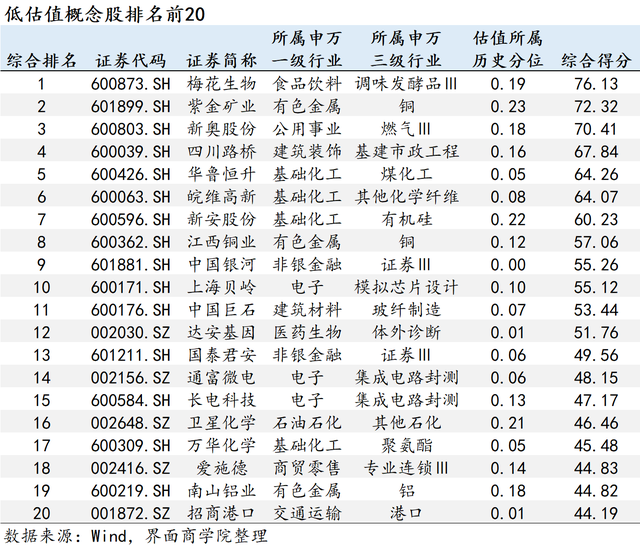Click stock name 爱施德

[222, 468]
